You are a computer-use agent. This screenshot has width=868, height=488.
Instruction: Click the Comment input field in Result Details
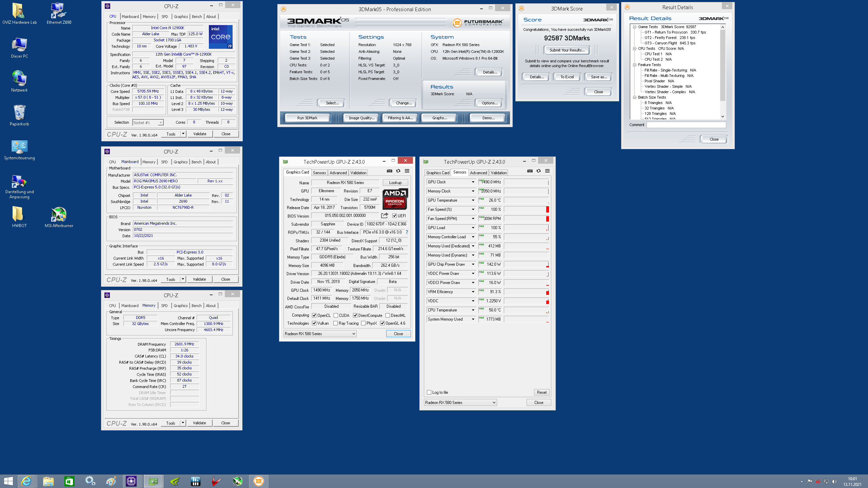point(686,125)
